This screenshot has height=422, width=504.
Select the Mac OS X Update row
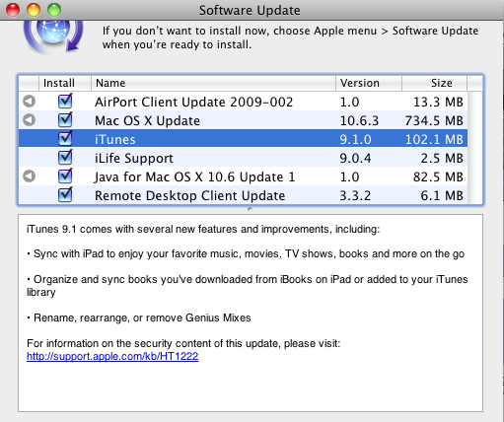[x=243, y=120]
